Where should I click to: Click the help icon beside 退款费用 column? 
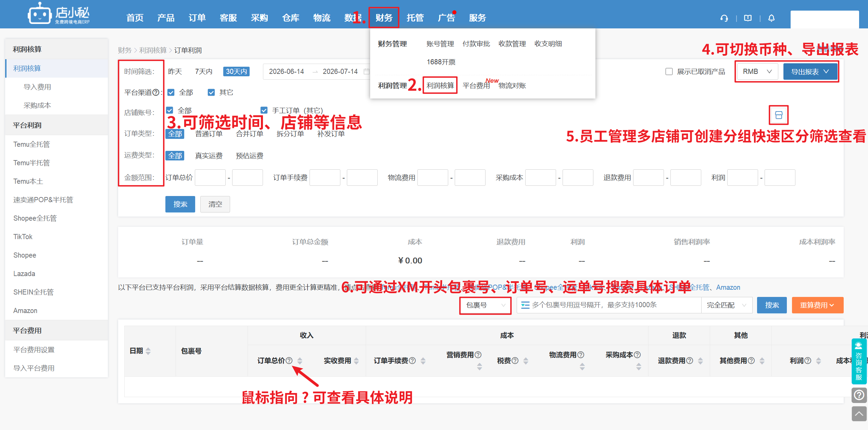pyautogui.click(x=690, y=361)
